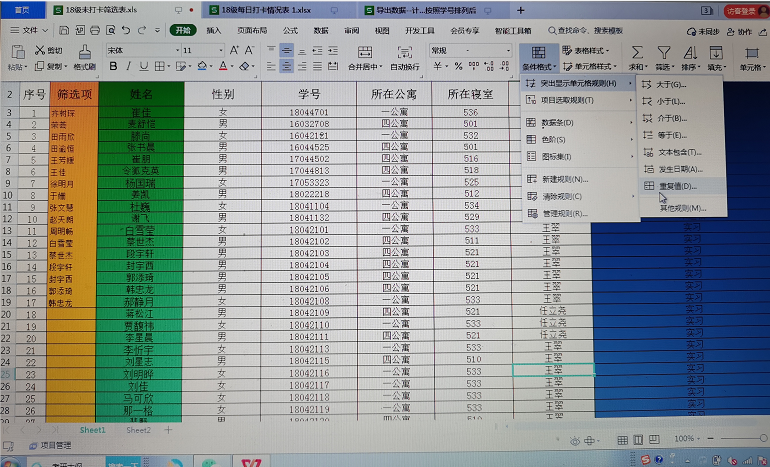Toggle Underline formatting

pos(144,67)
